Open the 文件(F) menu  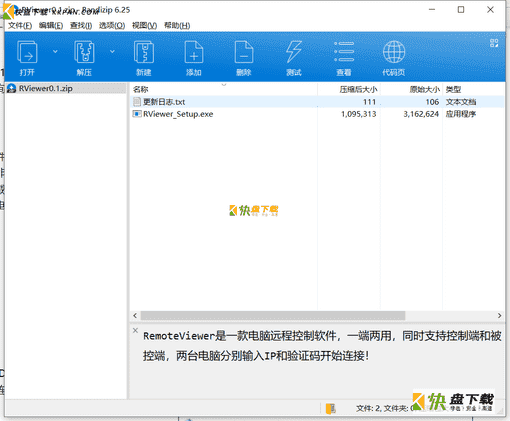[x=20, y=26]
